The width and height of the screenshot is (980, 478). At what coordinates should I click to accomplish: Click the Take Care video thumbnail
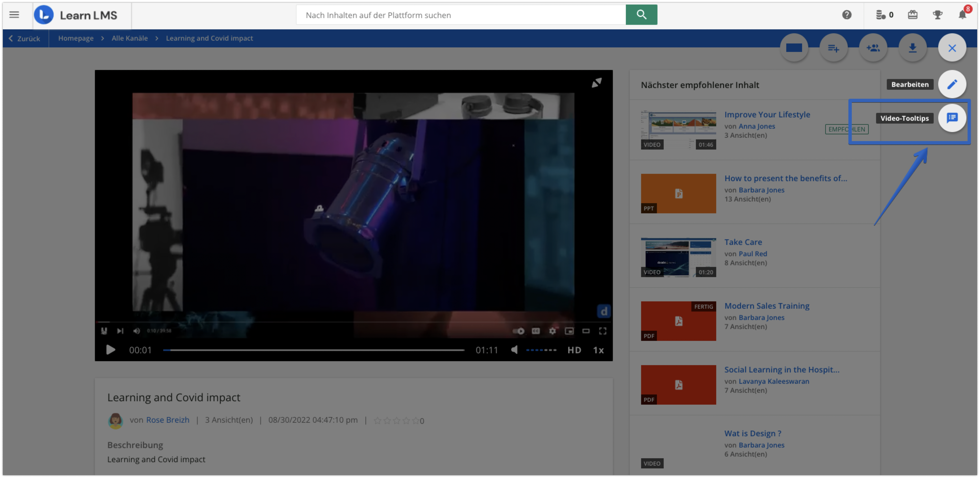(x=678, y=258)
